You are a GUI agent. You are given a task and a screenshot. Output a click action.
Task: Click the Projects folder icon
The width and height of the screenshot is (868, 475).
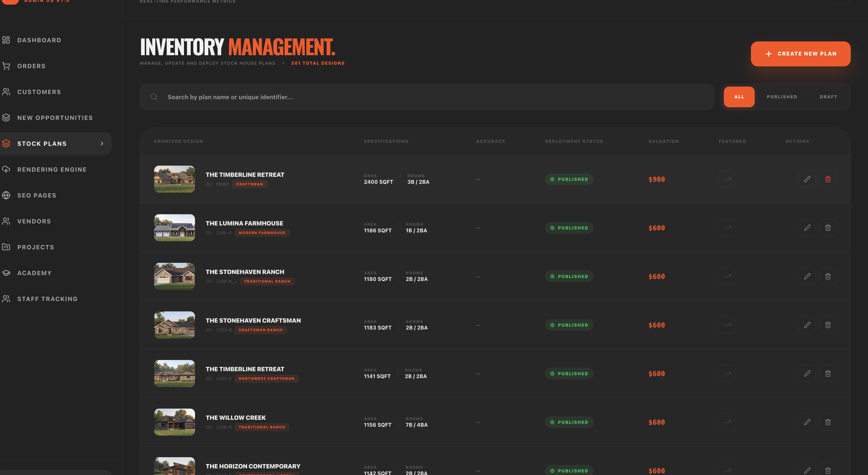[6, 247]
